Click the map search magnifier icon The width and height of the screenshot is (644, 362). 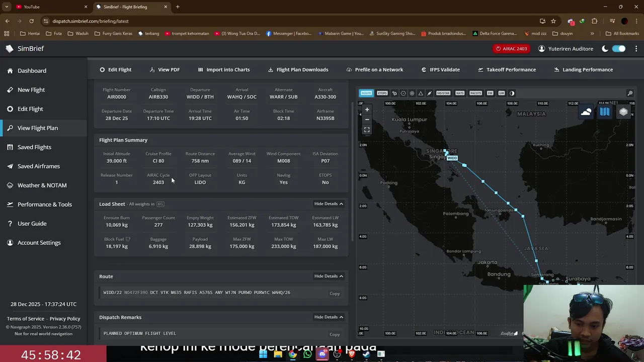click(x=630, y=93)
